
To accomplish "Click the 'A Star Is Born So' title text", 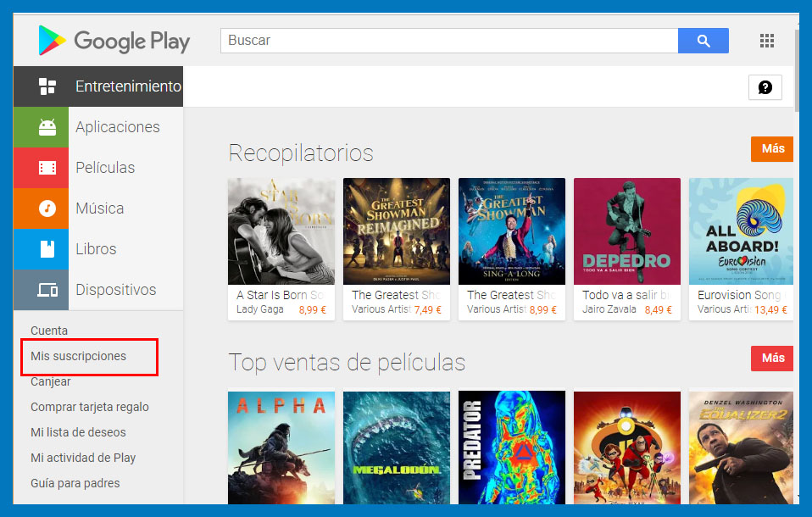I will click(x=281, y=295).
